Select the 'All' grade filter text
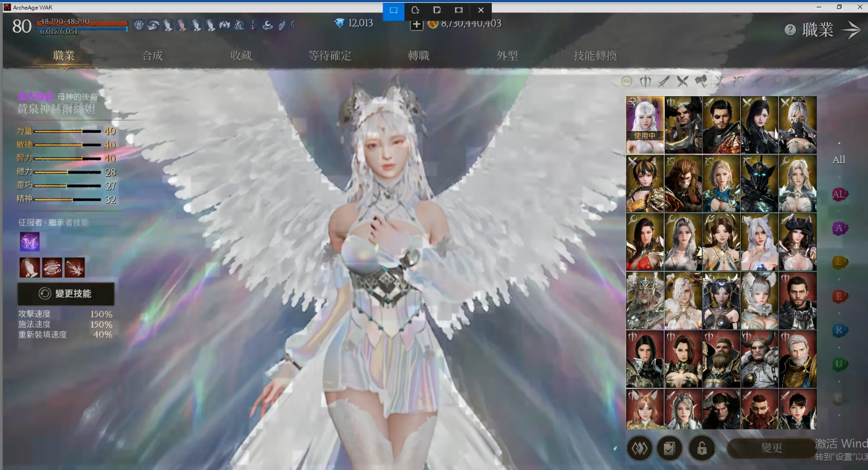868x470 pixels. (x=839, y=160)
